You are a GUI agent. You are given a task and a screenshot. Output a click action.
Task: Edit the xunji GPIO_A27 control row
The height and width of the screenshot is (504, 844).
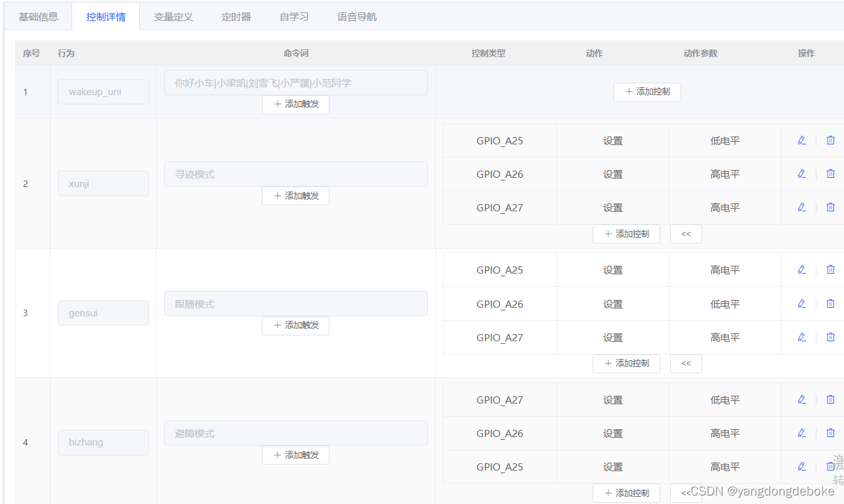801,207
